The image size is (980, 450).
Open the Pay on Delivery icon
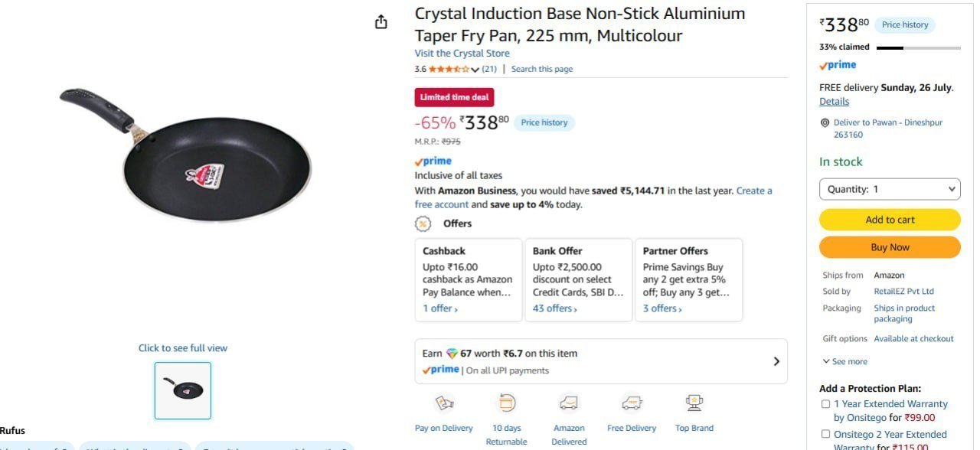point(444,403)
